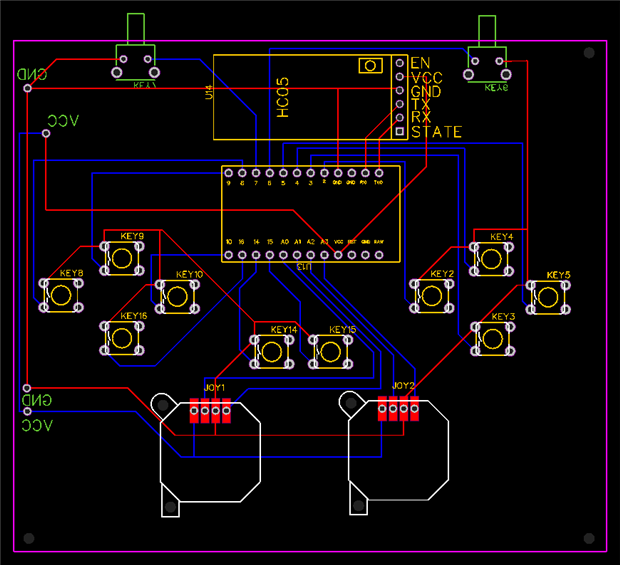The width and height of the screenshot is (620, 565).
Task: Click the mounting hole inside JOY1 top-left lug
Action: tap(163, 404)
